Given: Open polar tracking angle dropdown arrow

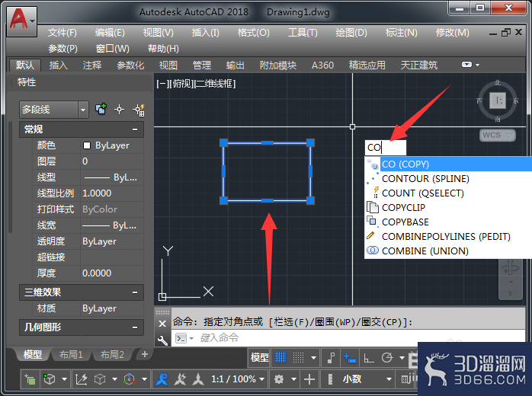Looking at the screenshot, I should point(402,358).
